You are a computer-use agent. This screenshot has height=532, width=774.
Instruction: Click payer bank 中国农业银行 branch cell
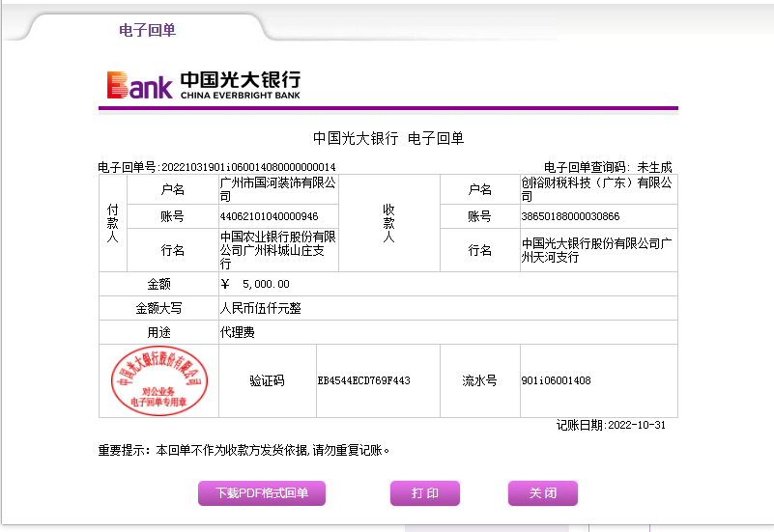coord(278,250)
